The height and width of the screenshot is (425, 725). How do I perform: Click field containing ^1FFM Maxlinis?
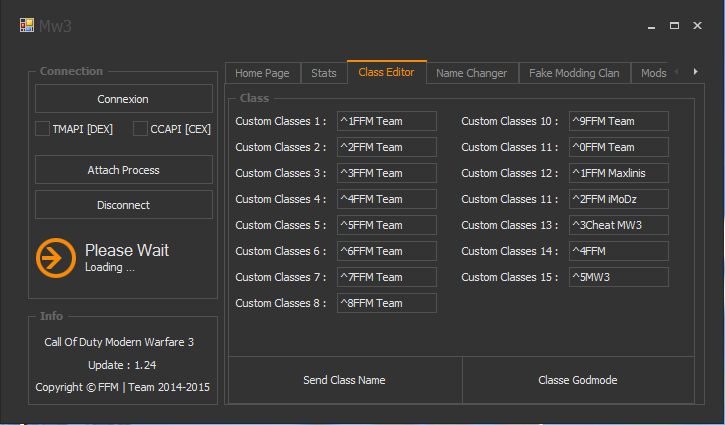tap(619, 173)
